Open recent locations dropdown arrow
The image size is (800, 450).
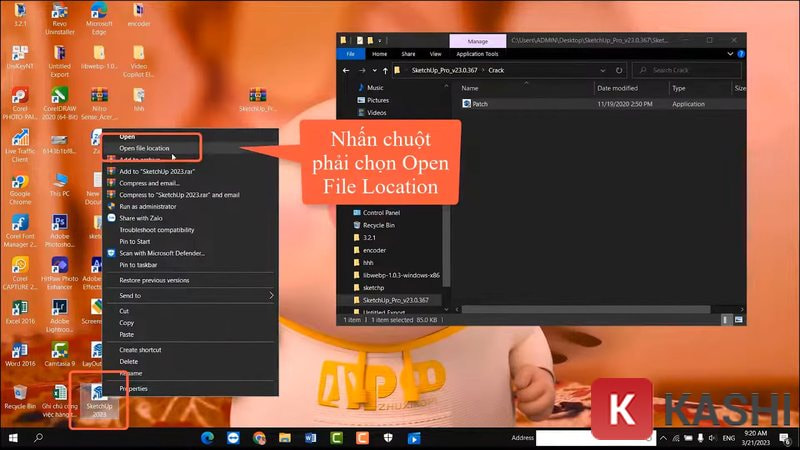[x=374, y=70]
